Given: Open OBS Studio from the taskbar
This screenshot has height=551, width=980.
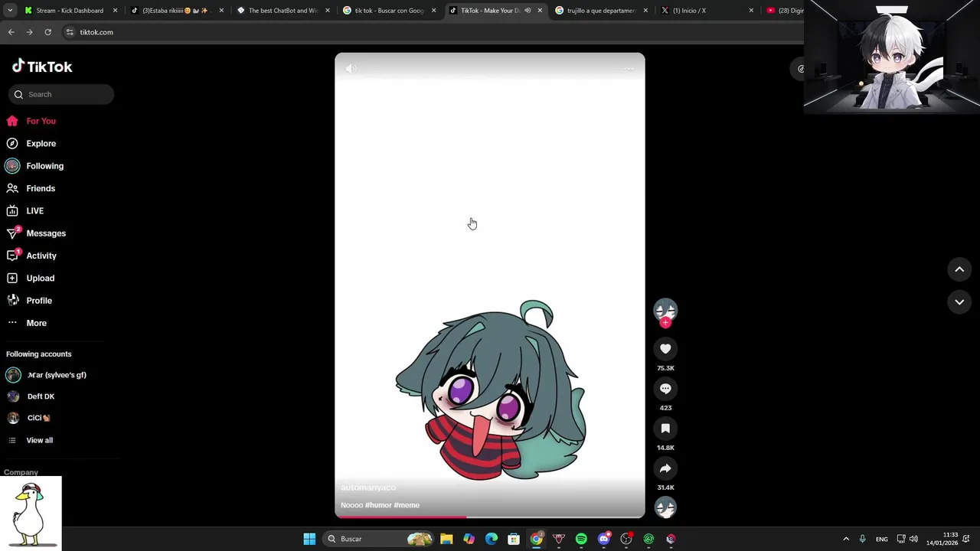Looking at the screenshot, I should click(x=626, y=539).
